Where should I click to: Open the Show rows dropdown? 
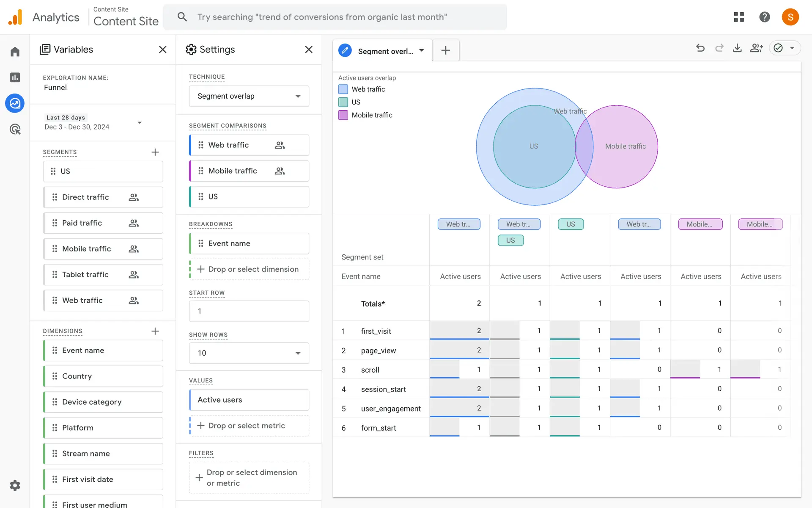[249, 353]
